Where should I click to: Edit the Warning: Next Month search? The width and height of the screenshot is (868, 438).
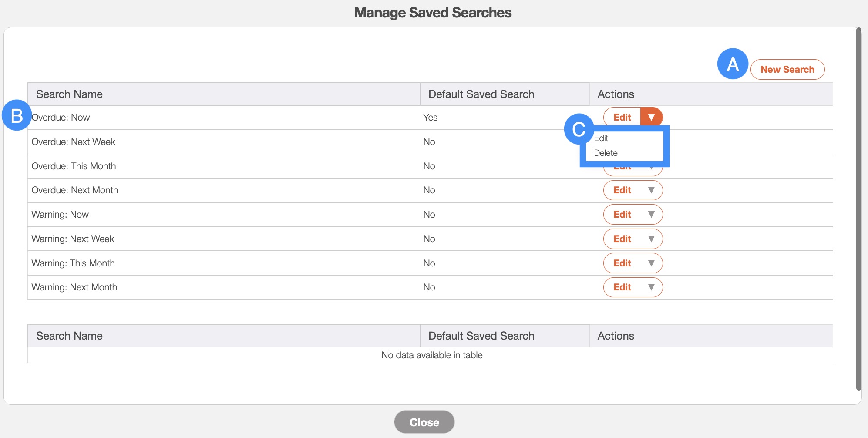pos(622,287)
